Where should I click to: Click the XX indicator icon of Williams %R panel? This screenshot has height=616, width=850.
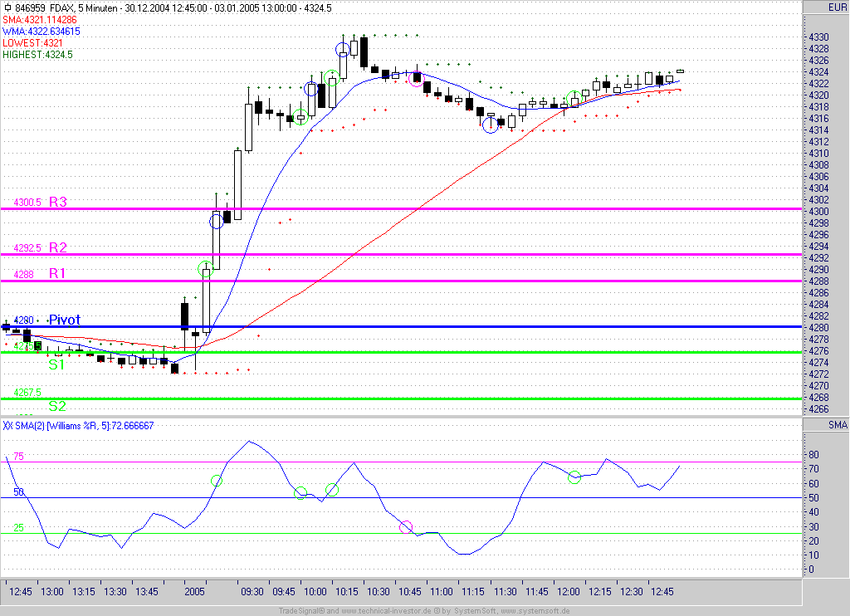click(7, 426)
